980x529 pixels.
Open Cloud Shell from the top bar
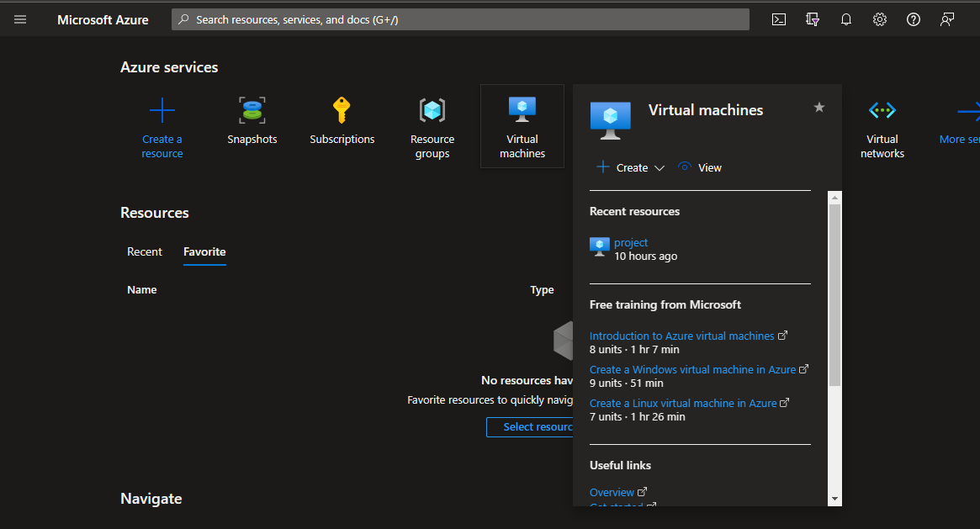point(778,19)
